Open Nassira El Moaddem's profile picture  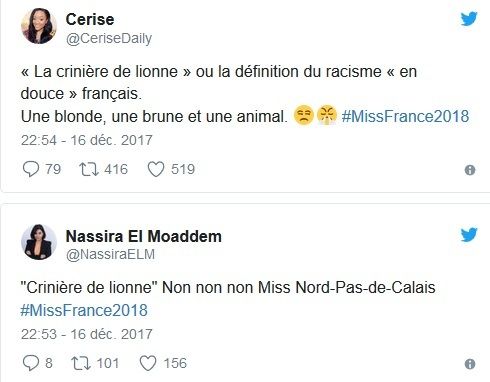point(39,242)
